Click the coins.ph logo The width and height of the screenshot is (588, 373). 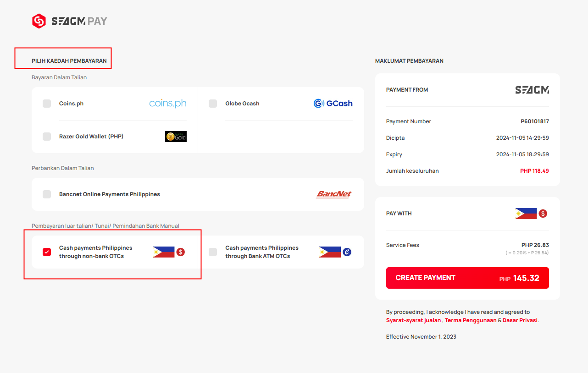click(x=168, y=104)
